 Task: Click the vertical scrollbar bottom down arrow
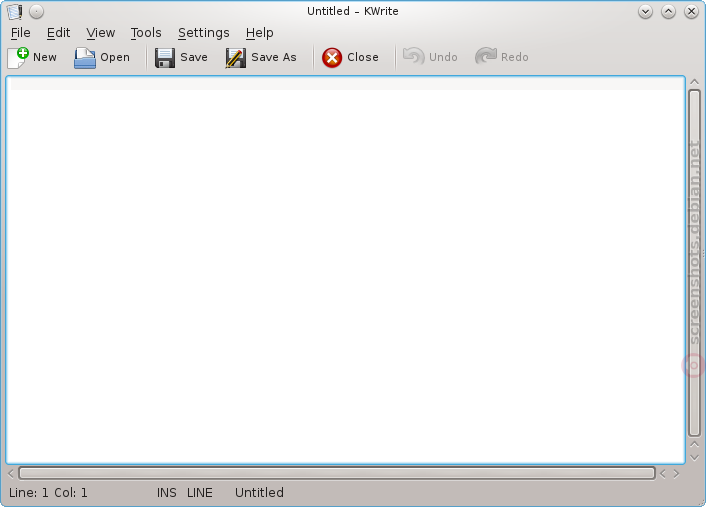pyautogui.click(x=694, y=458)
